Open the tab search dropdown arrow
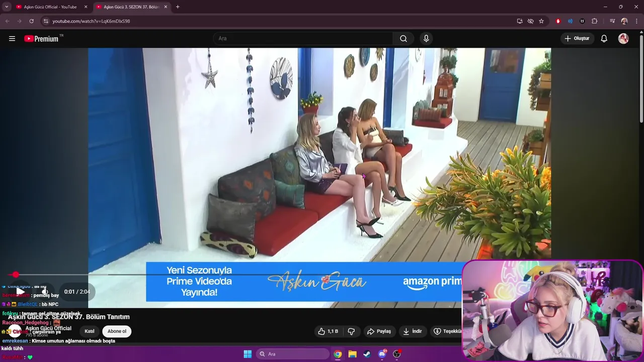Image resolution: width=644 pixels, height=362 pixels. click(x=7, y=7)
